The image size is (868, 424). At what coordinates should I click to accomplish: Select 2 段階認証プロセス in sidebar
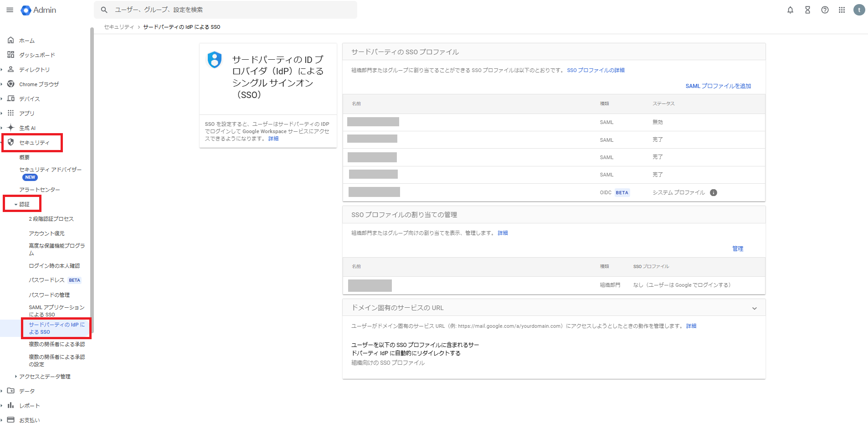pos(51,219)
